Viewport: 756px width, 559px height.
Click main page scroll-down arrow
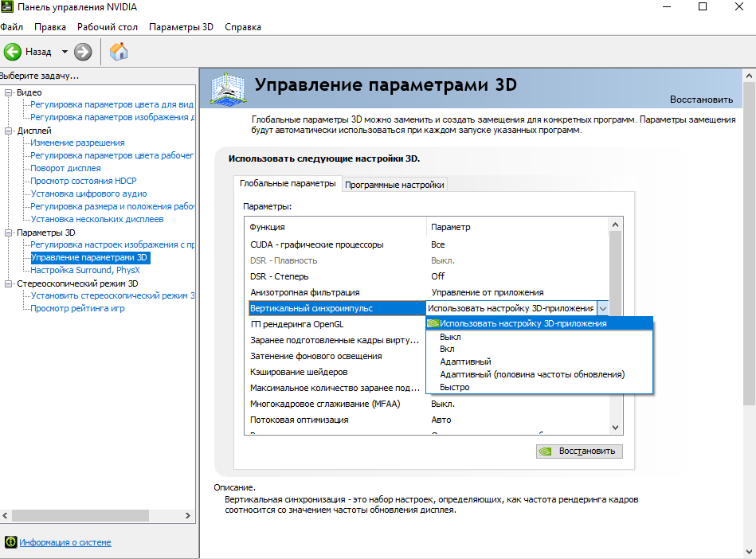750,552
